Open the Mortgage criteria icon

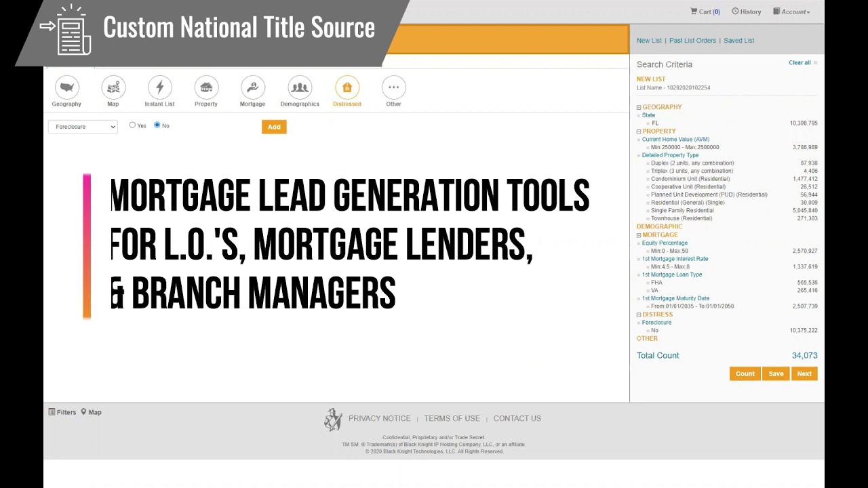[252, 87]
